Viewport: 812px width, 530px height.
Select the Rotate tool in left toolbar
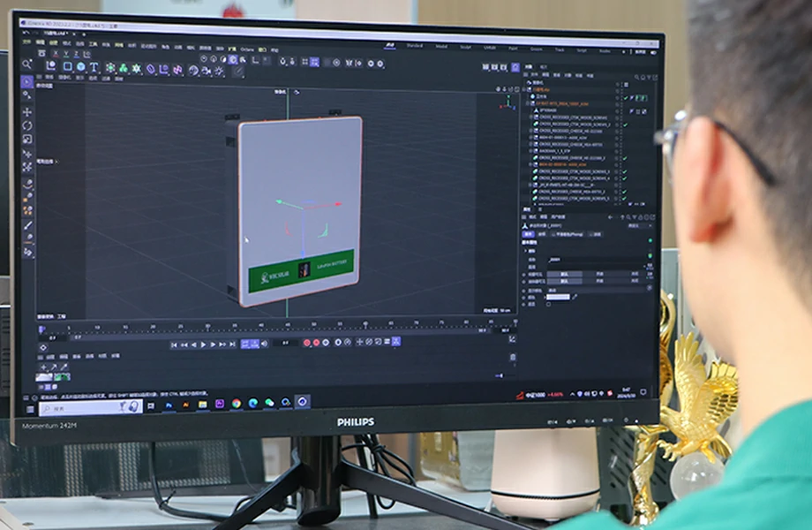27,125
